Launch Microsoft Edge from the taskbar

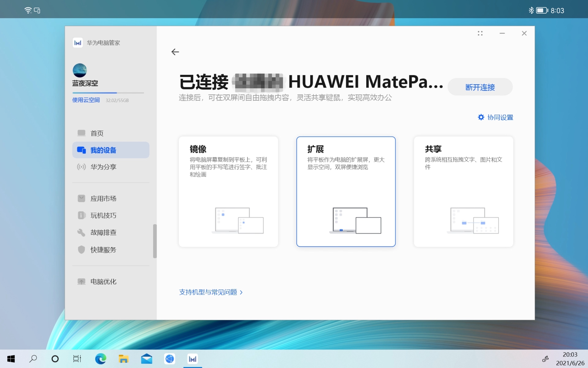[100, 359]
